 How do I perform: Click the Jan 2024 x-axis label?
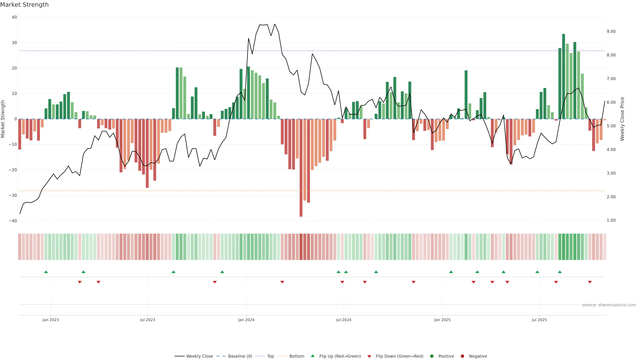(246, 320)
